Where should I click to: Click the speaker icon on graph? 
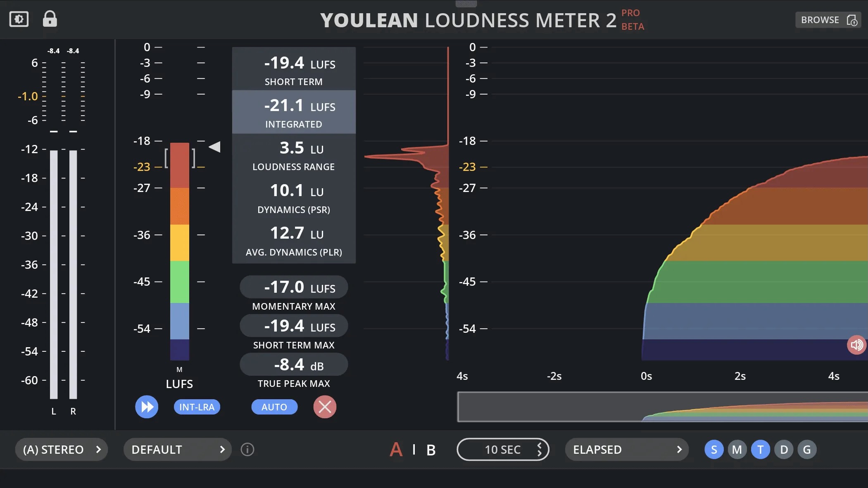[x=857, y=345]
